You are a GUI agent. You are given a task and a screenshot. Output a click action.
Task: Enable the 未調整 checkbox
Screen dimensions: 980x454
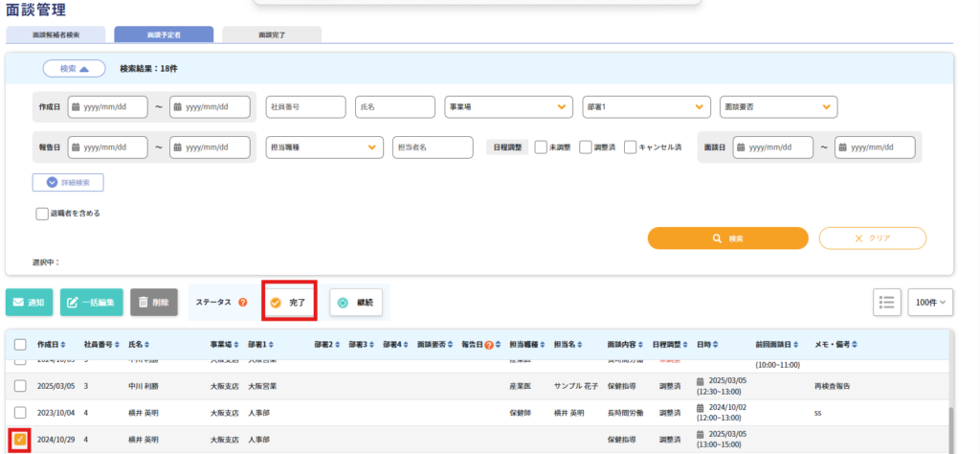tap(541, 147)
